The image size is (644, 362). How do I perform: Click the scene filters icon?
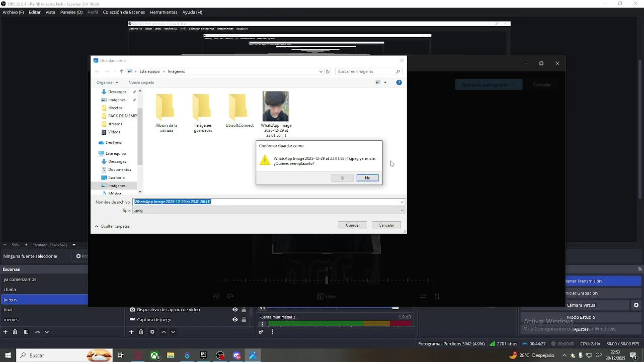[x=26, y=332]
